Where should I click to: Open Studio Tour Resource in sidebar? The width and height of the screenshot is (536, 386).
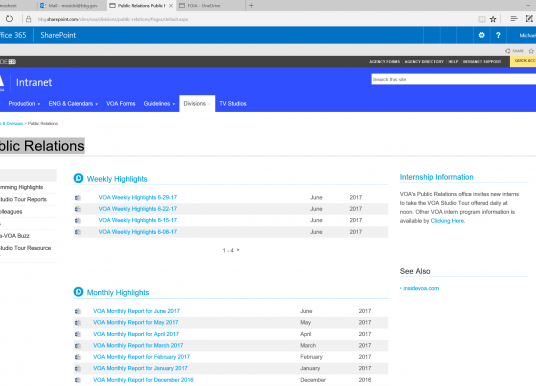25,248
